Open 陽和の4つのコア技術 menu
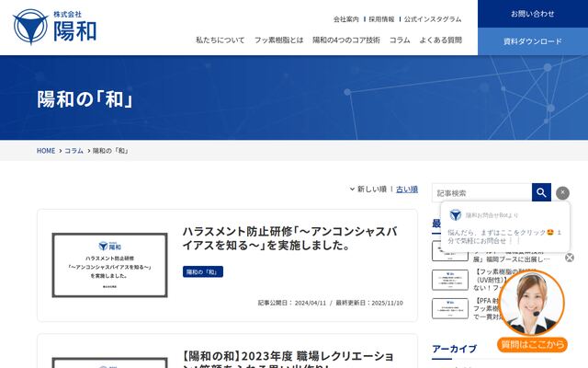This screenshot has width=588, height=368. pyautogui.click(x=346, y=40)
